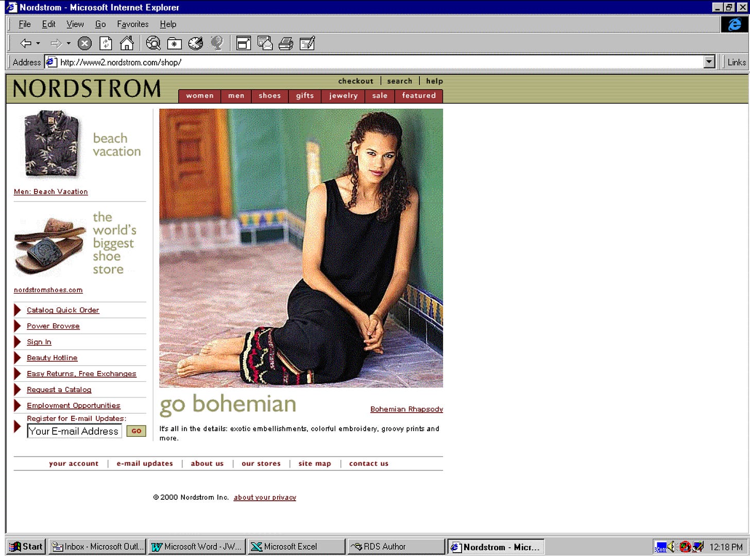
Task: Click the search link in header
Action: [400, 81]
